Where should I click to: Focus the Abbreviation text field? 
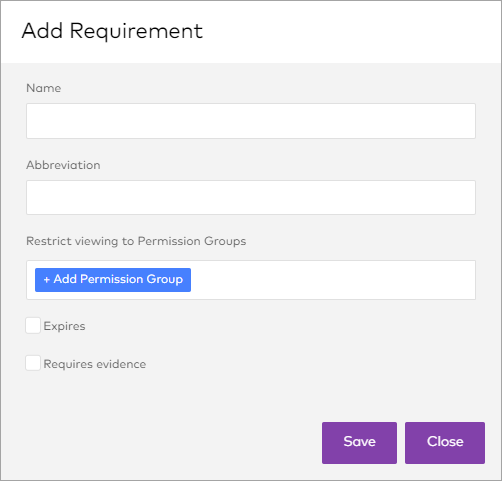(x=251, y=198)
